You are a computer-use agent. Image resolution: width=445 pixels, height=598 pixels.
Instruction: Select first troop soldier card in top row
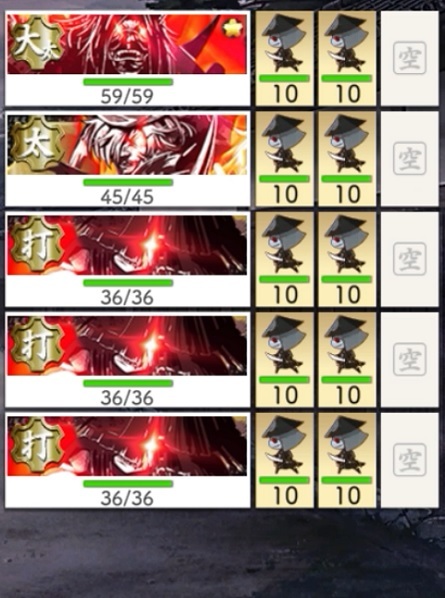coord(284,58)
